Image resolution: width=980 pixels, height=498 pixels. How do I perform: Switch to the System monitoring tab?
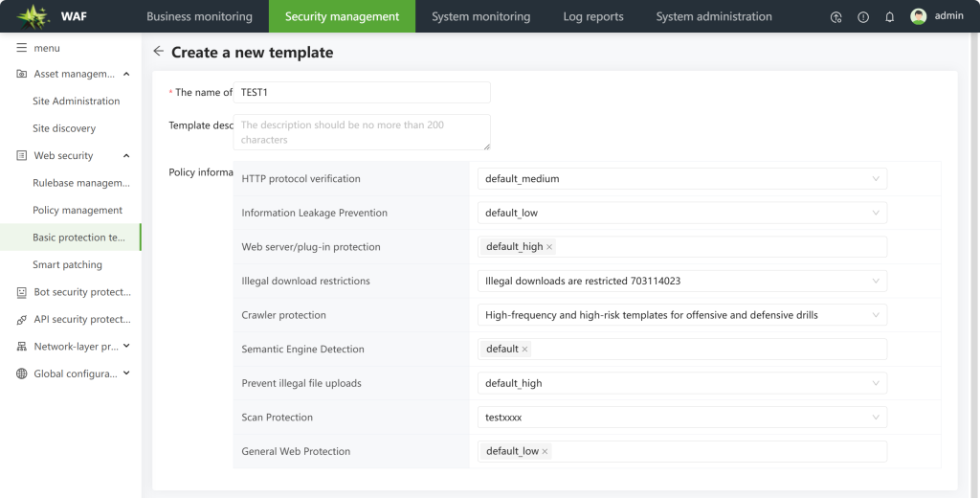pos(480,16)
